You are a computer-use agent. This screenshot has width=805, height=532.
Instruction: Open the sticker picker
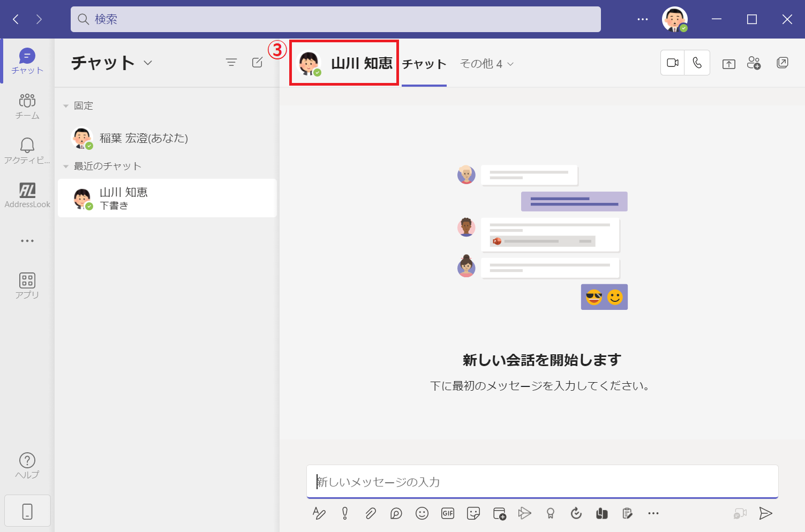tap(473, 513)
